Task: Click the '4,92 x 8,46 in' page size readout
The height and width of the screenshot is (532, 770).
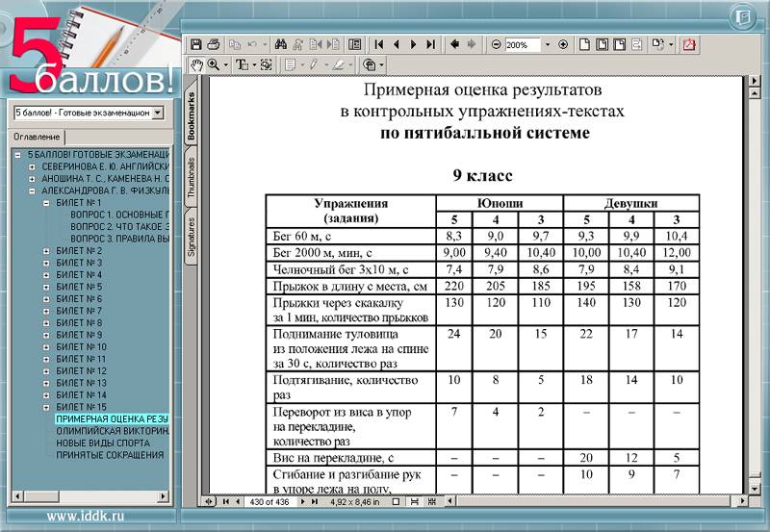Action: click(x=354, y=501)
